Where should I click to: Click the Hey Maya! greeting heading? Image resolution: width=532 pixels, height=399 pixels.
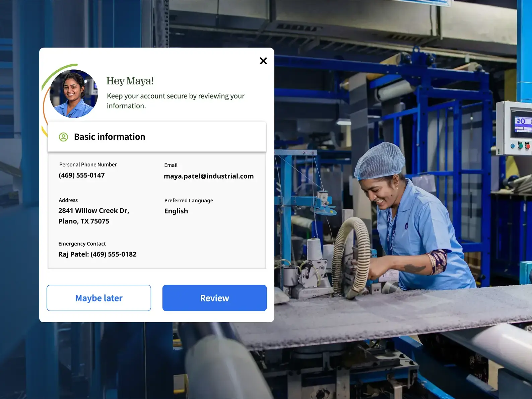point(130,81)
